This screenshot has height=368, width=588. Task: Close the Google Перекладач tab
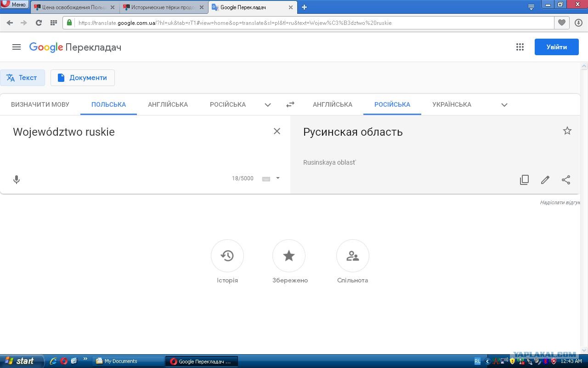click(x=291, y=7)
